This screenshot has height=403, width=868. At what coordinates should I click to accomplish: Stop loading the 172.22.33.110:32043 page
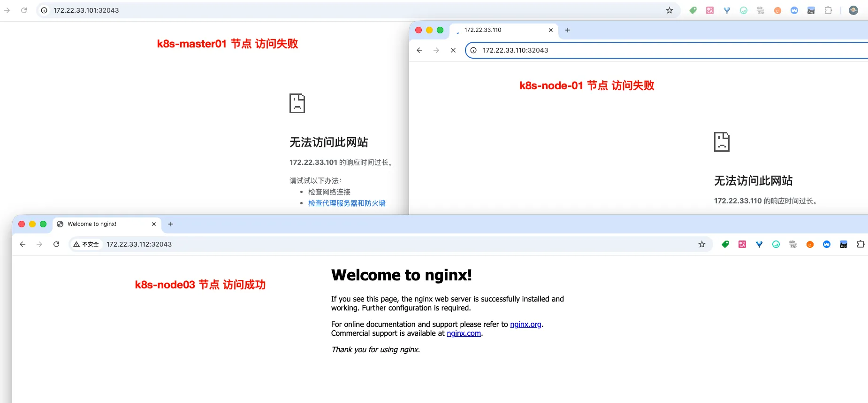[x=453, y=50]
